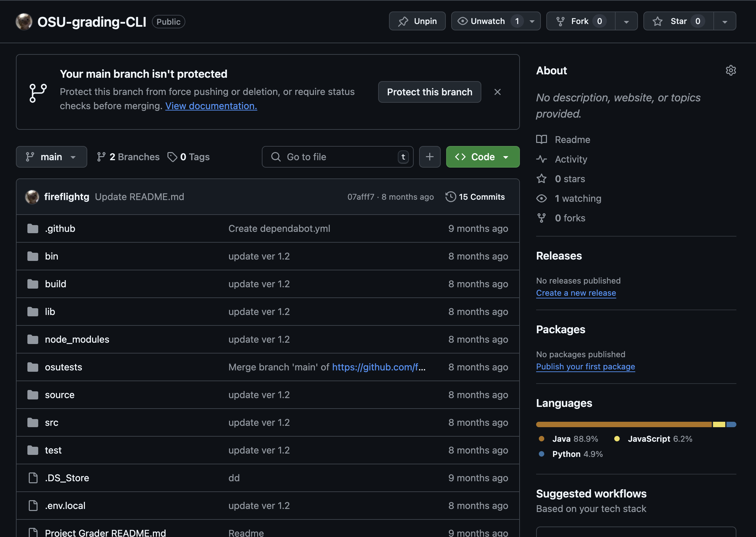Click the Java segment of language bar

(x=624, y=424)
